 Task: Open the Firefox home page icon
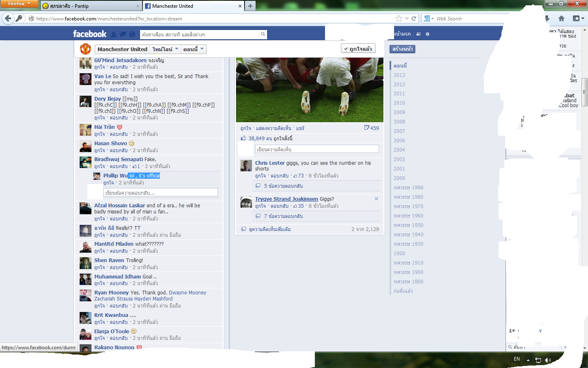pyautogui.click(x=561, y=18)
